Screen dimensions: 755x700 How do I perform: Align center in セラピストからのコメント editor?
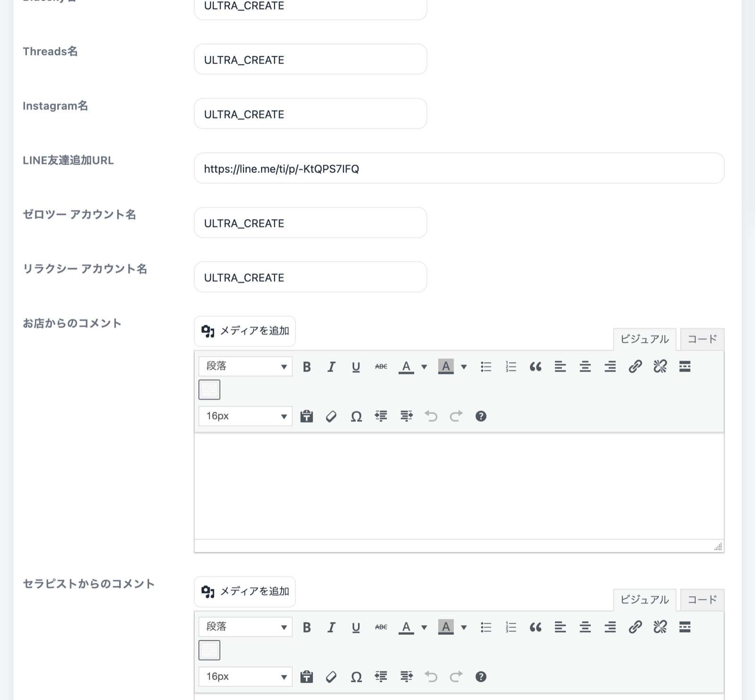point(585,627)
